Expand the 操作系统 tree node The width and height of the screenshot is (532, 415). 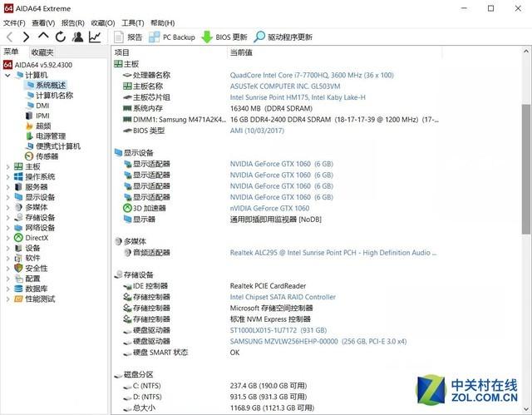point(7,177)
